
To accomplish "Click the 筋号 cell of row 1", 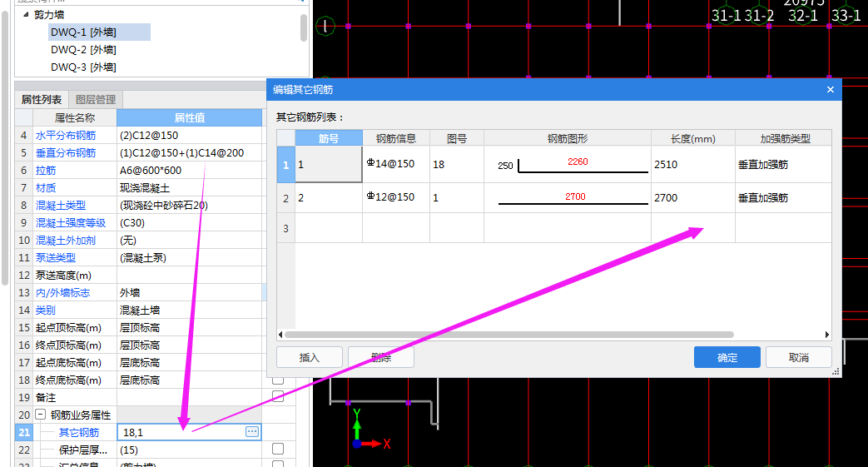I will click(x=329, y=165).
